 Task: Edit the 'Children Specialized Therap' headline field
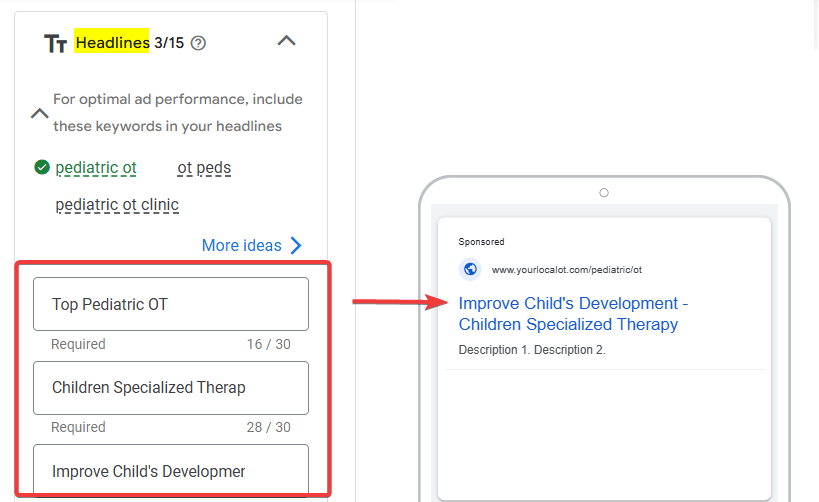point(170,388)
